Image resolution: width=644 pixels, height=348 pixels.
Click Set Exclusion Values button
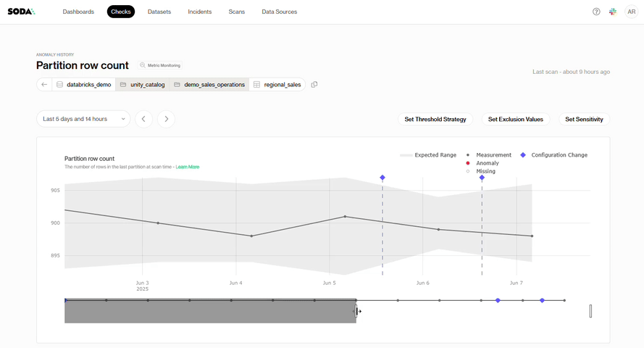click(516, 119)
